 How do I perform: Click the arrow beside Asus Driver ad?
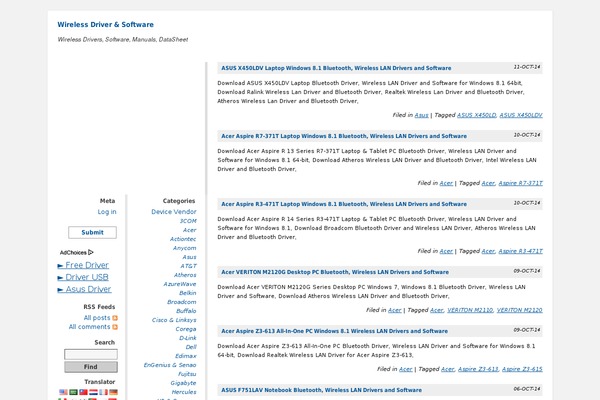click(62, 289)
